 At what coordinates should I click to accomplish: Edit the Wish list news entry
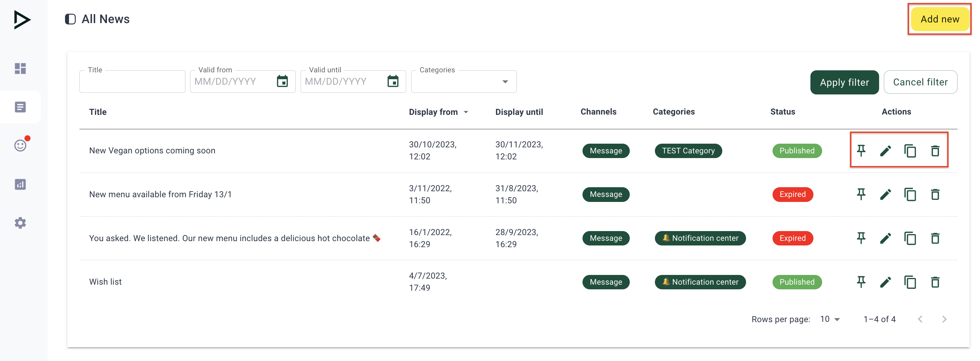tap(885, 282)
